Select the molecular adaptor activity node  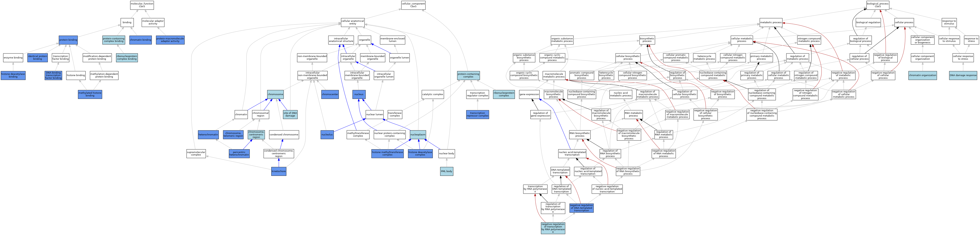[x=153, y=22]
